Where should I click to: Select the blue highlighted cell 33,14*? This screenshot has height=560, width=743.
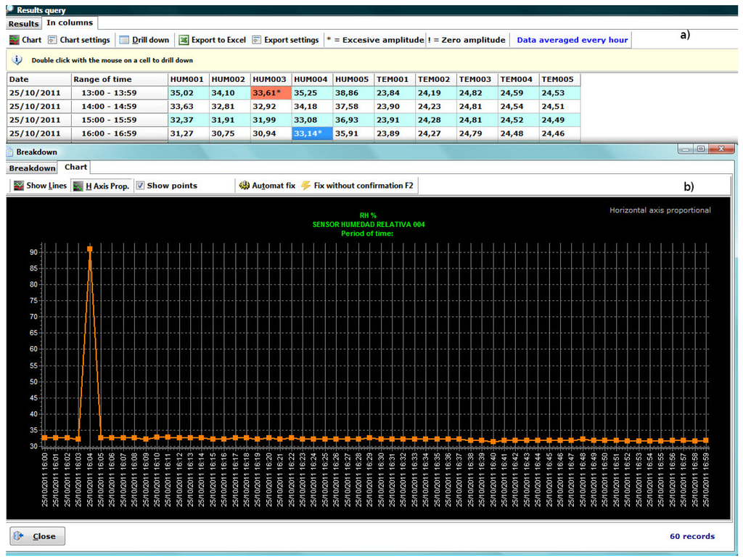(x=312, y=133)
